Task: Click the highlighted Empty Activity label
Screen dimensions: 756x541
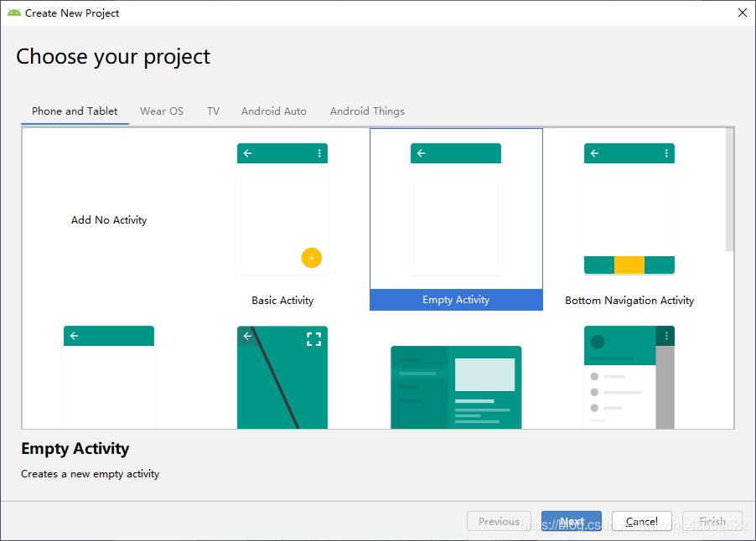Action: point(456,300)
